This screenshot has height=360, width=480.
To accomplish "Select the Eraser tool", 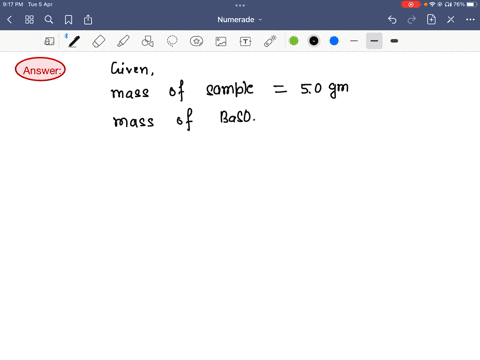I will pyautogui.click(x=99, y=41).
